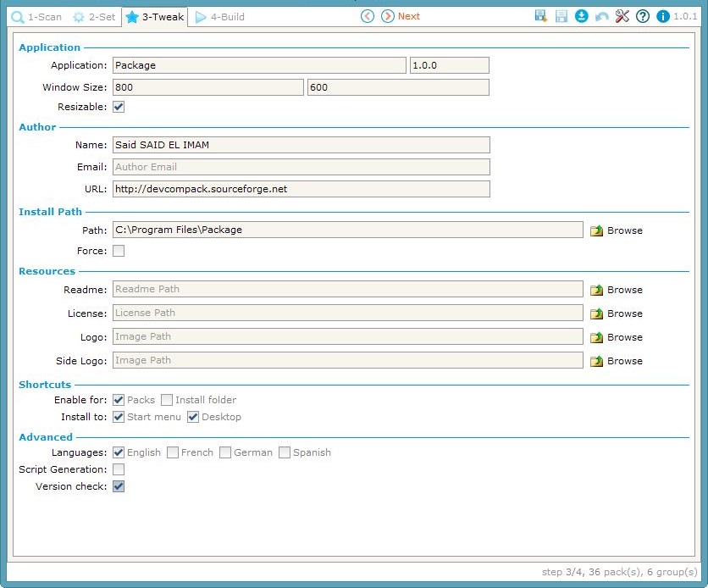
Task: Enable Script Generation checkbox
Action: coord(119,469)
